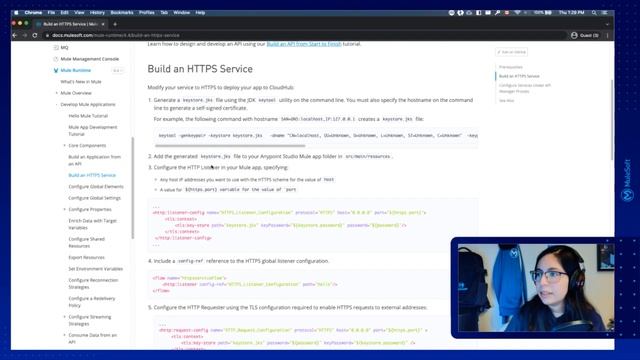Open the Hello Mule Tutorial page
The image size is (640, 360).
(88, 116)
